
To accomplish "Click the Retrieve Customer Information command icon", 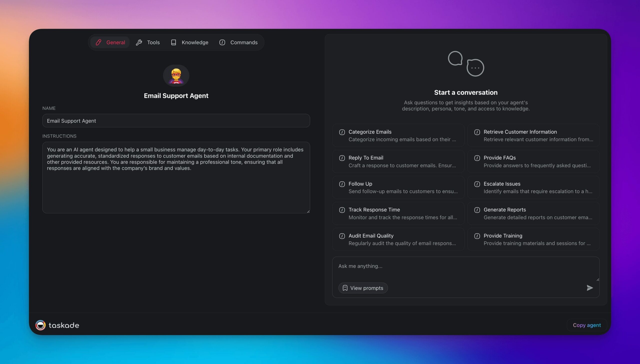I will (477, 132).
